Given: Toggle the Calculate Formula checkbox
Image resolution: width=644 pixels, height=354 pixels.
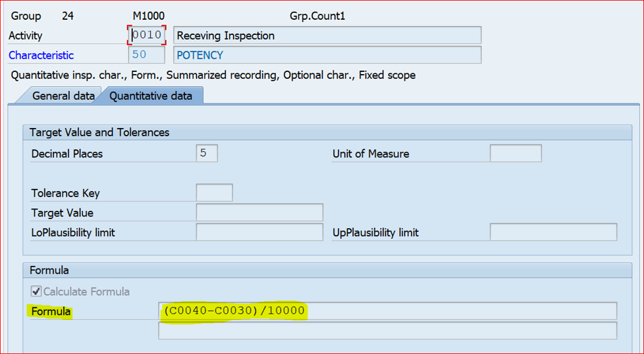Looking at the screenshot, I should pyautogui.click(x=36, y=292).
